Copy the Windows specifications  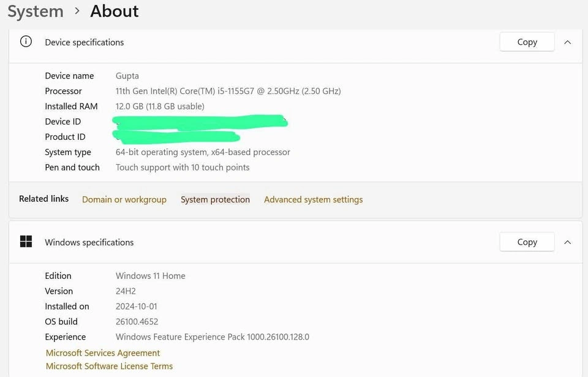(x=527, y=242)
